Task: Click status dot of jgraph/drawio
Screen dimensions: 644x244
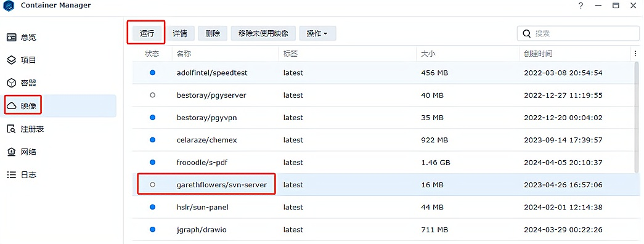Action: pyautogui.click(x=152, y=230)
